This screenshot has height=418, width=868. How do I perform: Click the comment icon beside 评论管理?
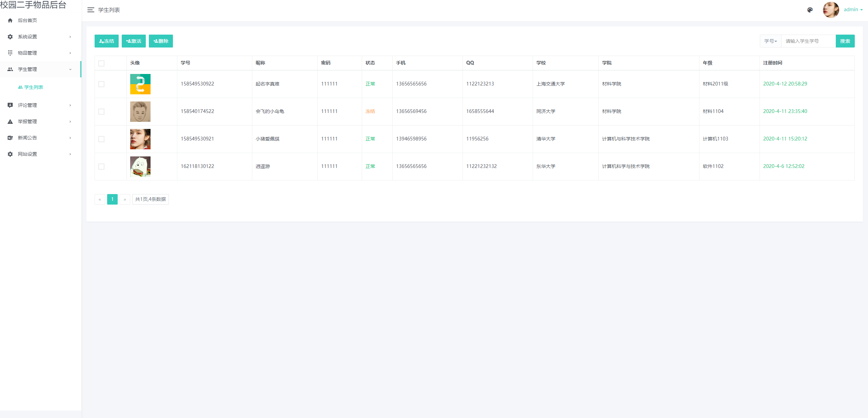click(x=10, y=105)
